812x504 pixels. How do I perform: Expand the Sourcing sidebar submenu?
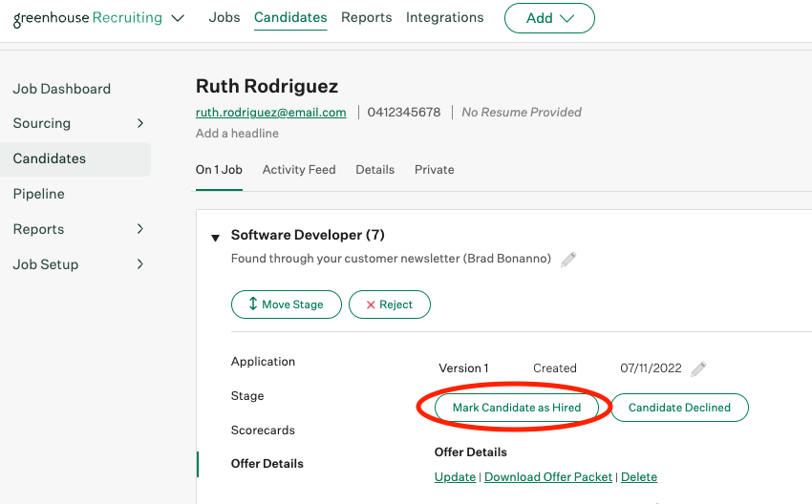(140, 123)
